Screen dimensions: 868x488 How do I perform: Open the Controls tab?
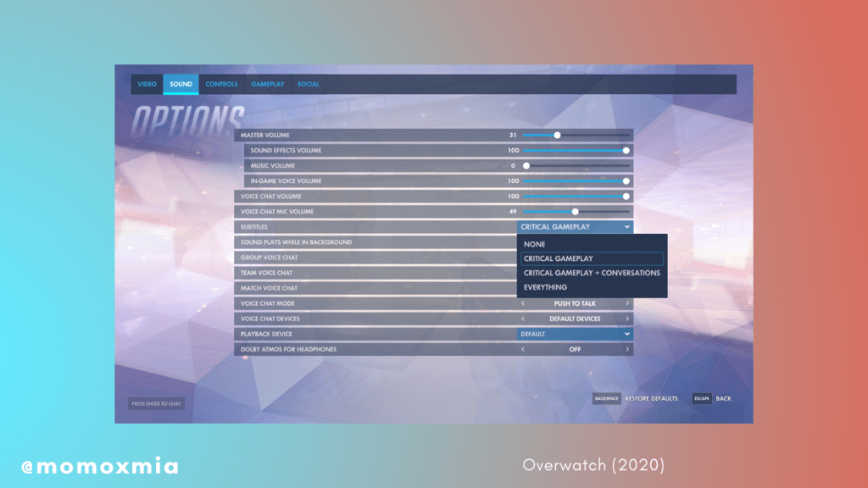click(x=221, y=85)
